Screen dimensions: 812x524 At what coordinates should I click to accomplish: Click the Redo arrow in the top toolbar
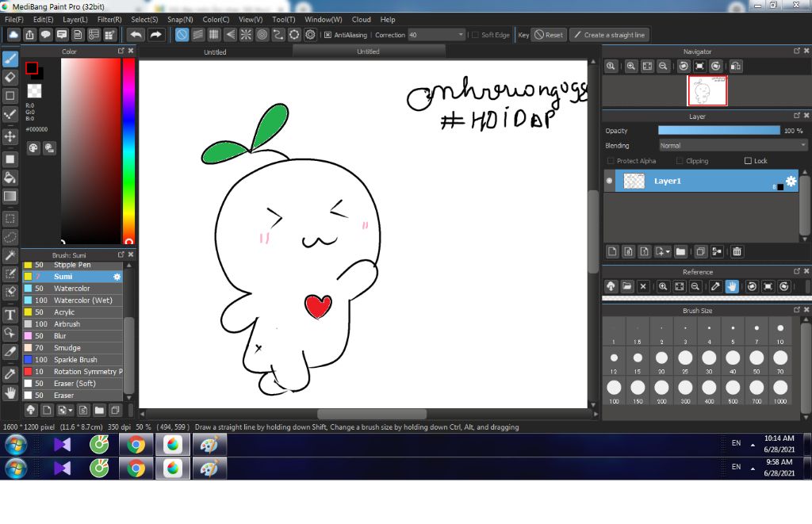[x=155, y=35]
